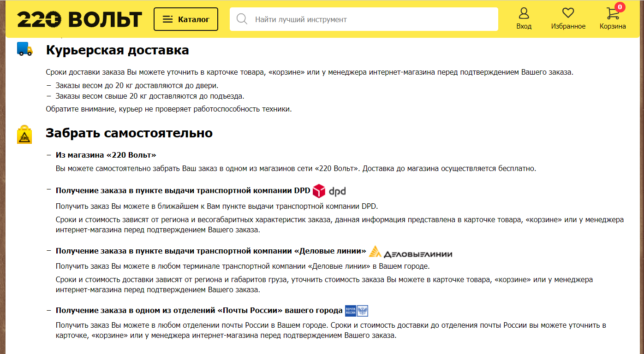Click the 'Курьерская доставка' heading
This screenshot has width=644, height=354.
pyautogui.click(x=118, y=50)
